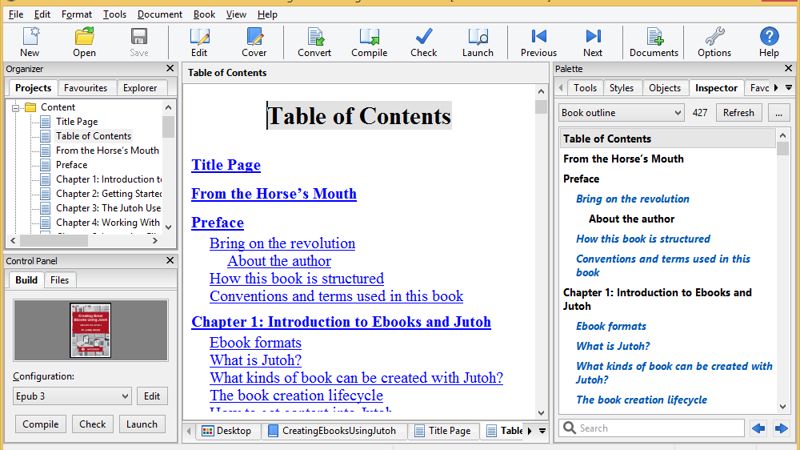Switch to the Explorer tab
The width and height of the screenshot is (800, 450).
click(x=140, y=88)
